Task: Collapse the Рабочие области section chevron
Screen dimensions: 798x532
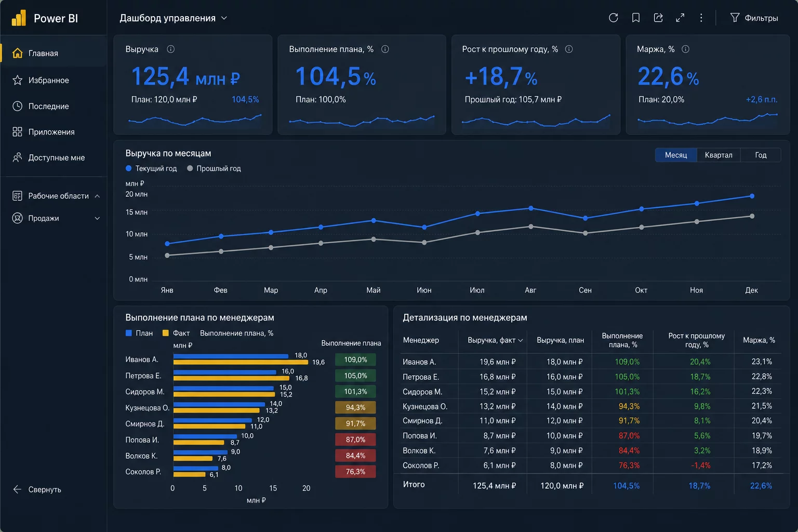Action: [x=97, y=196]
